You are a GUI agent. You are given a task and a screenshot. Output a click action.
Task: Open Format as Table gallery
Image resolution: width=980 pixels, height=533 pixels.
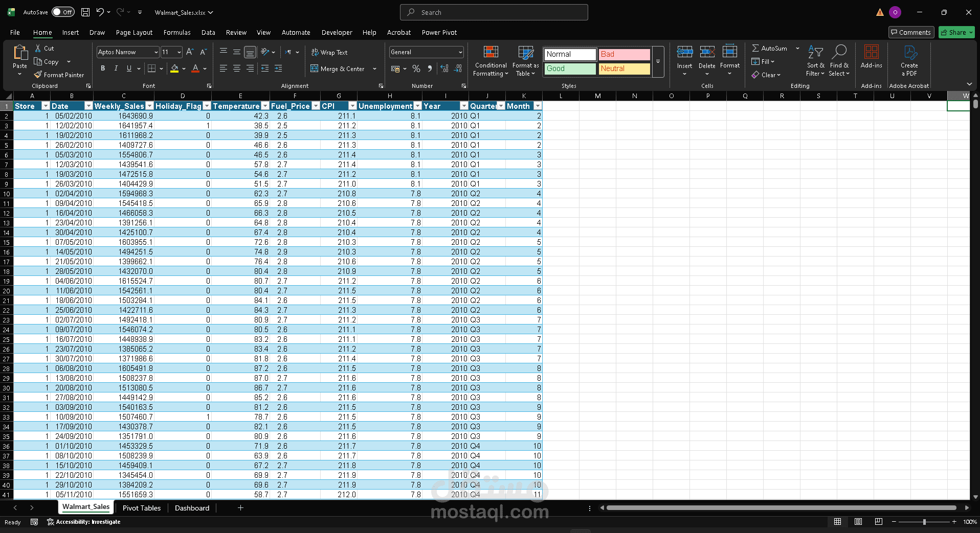526,61
